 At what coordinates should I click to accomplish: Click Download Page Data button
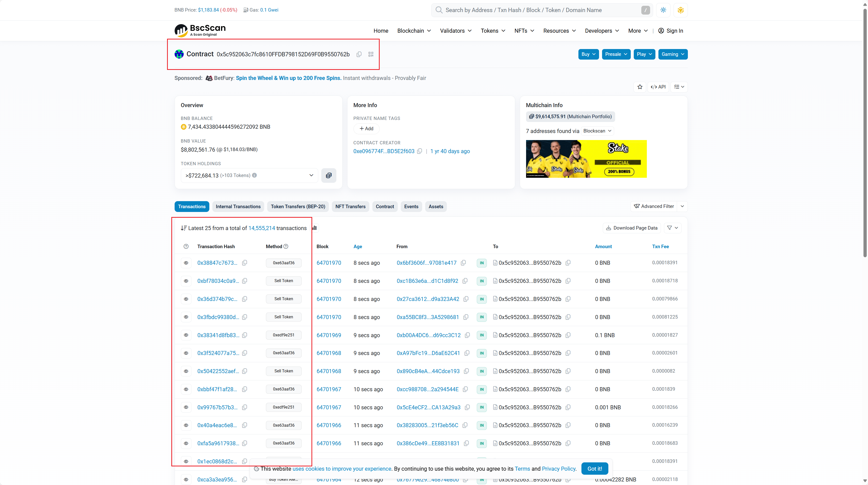click(x=632, y=228)
